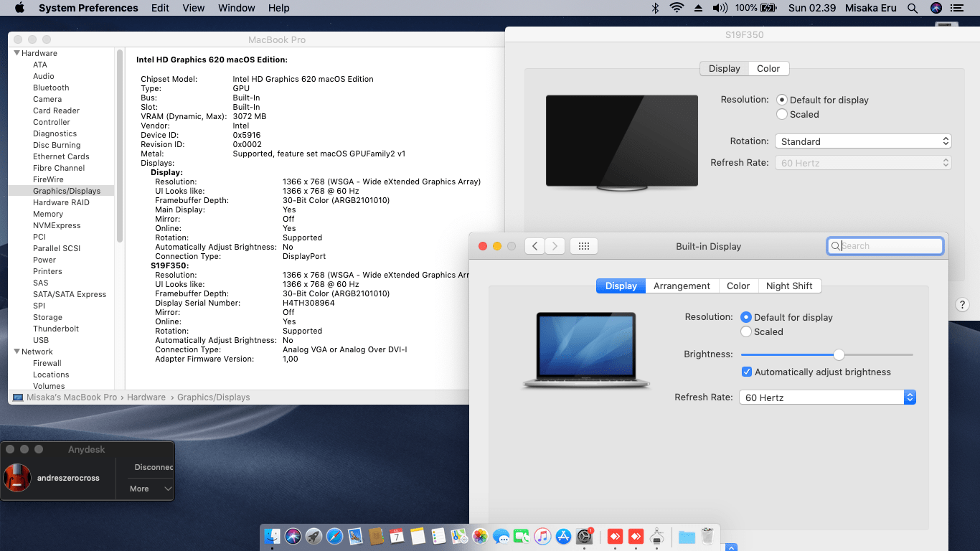Open Safari from the dock
980x551 pixels.
[334, 536]
